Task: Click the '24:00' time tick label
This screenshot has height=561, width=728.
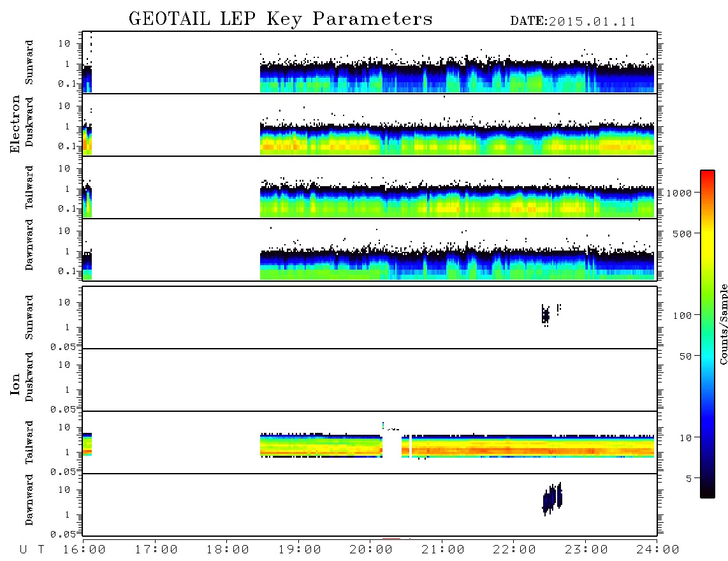Action: (658, 550)
